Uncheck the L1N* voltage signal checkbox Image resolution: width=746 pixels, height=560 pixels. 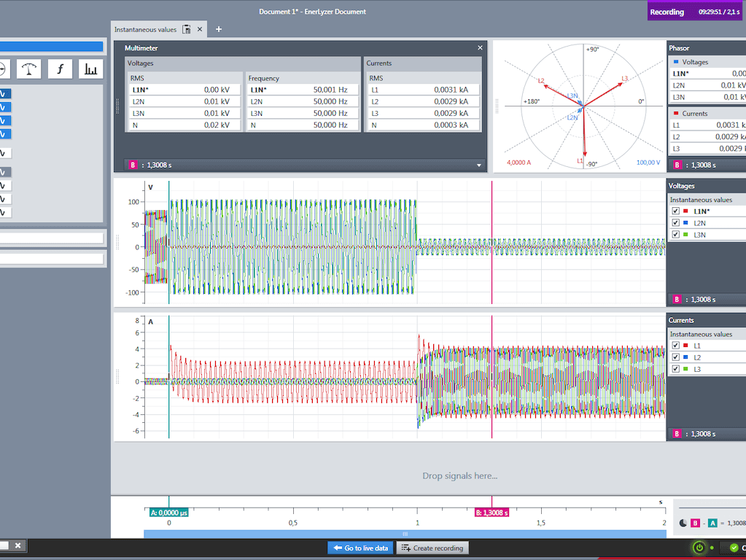675,211
